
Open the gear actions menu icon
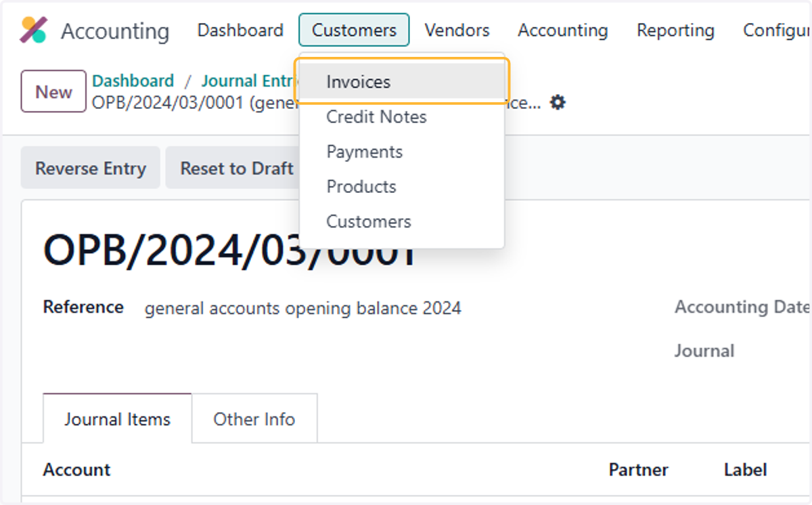point(557,103)
